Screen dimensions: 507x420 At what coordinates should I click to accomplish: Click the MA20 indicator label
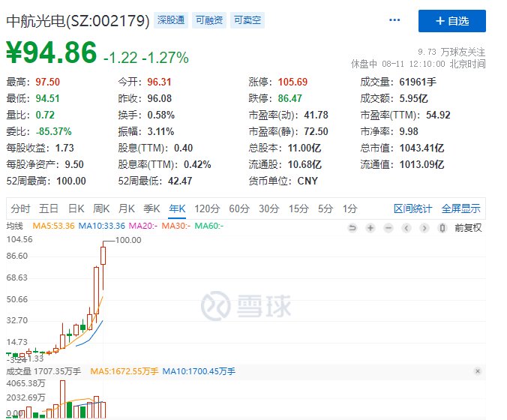click(143, 226)
